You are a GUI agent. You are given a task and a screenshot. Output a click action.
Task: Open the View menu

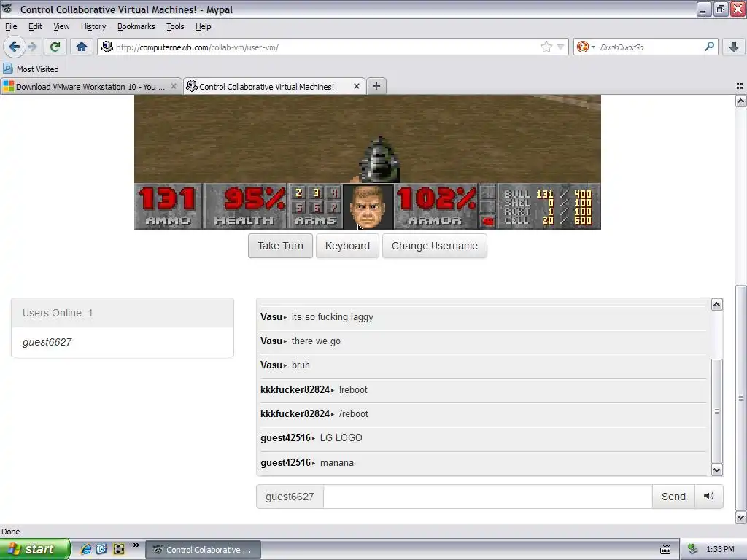point(61,26)
